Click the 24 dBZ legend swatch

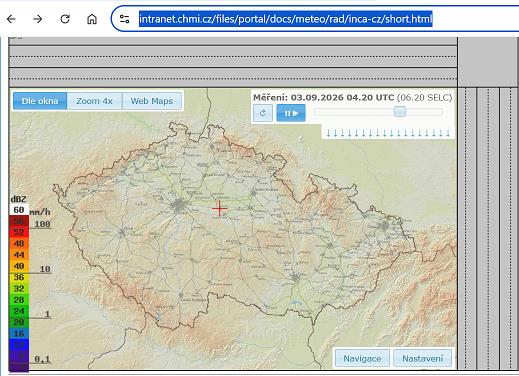click(x=19, y=311)
